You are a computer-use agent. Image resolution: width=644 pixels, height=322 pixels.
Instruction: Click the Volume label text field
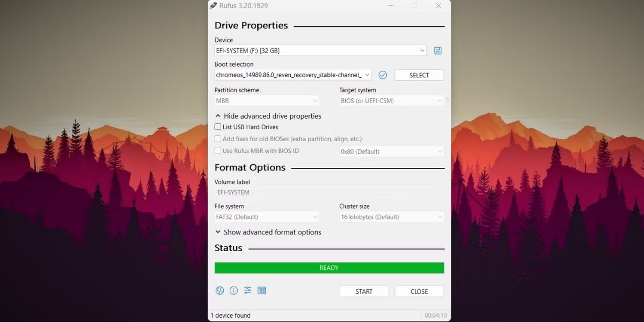[x=329, y=192]
